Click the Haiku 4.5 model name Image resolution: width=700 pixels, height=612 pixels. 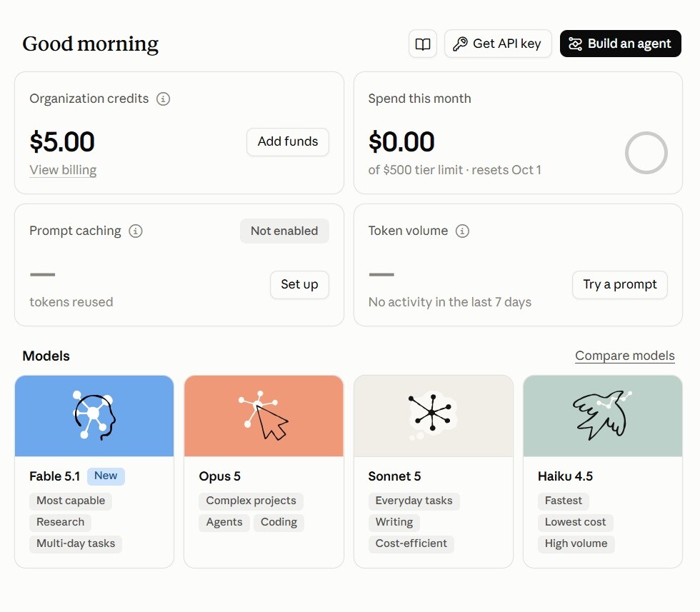pyautogui.click(x=565, y=476)
